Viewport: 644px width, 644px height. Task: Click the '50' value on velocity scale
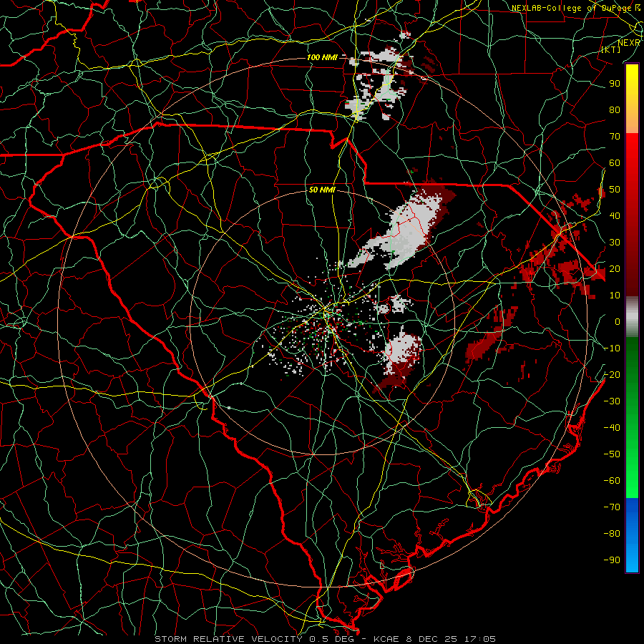pyautogui.click(x=615, y=190)
